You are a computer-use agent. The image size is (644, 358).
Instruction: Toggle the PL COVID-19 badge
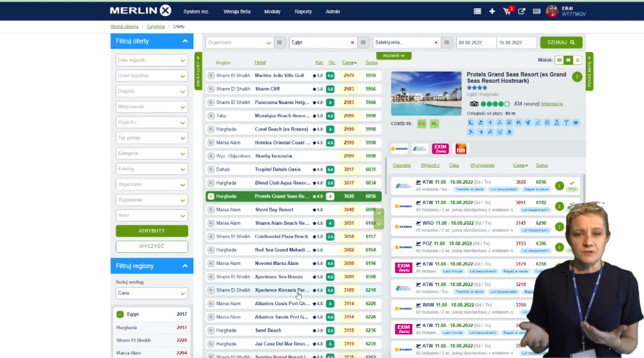click(434, 124)
